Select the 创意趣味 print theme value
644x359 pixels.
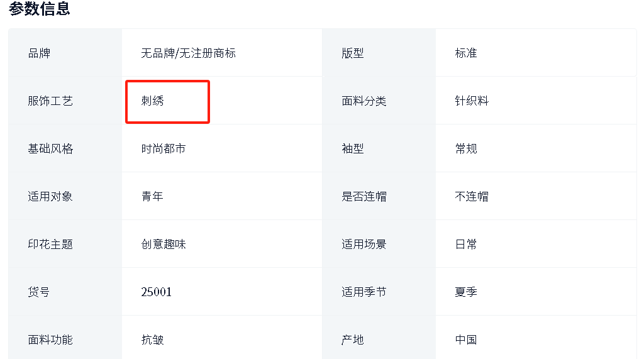(x=164, y=245)
